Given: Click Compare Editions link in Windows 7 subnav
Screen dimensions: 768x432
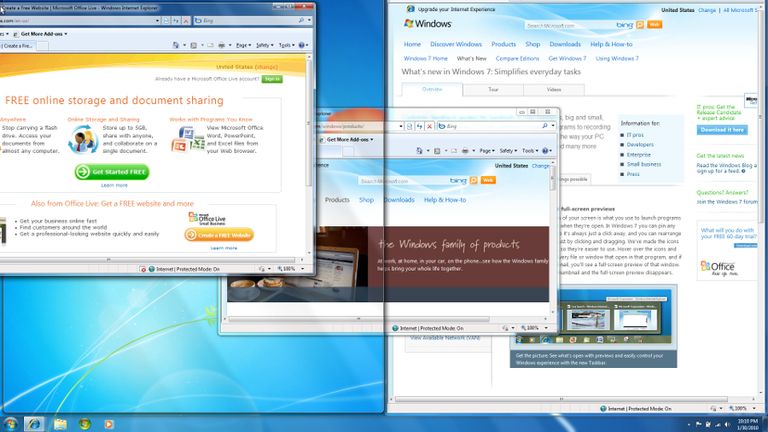Looking at the screenshot, I should click(x=517, y=58).
